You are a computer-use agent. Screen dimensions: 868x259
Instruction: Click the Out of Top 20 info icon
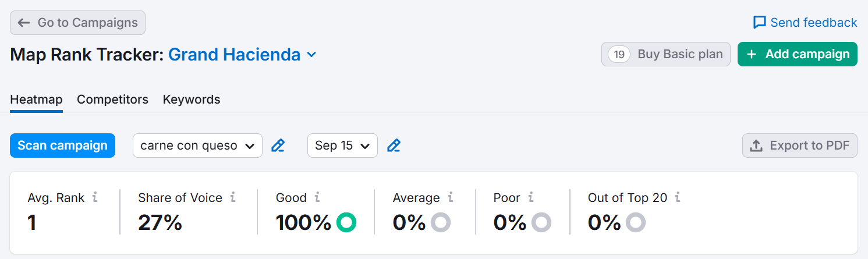coord(678,198)
